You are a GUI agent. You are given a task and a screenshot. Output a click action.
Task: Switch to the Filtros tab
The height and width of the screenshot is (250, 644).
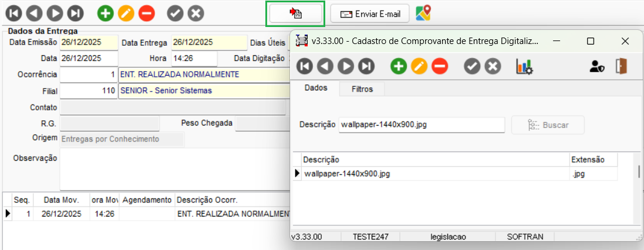coord(362,89)
